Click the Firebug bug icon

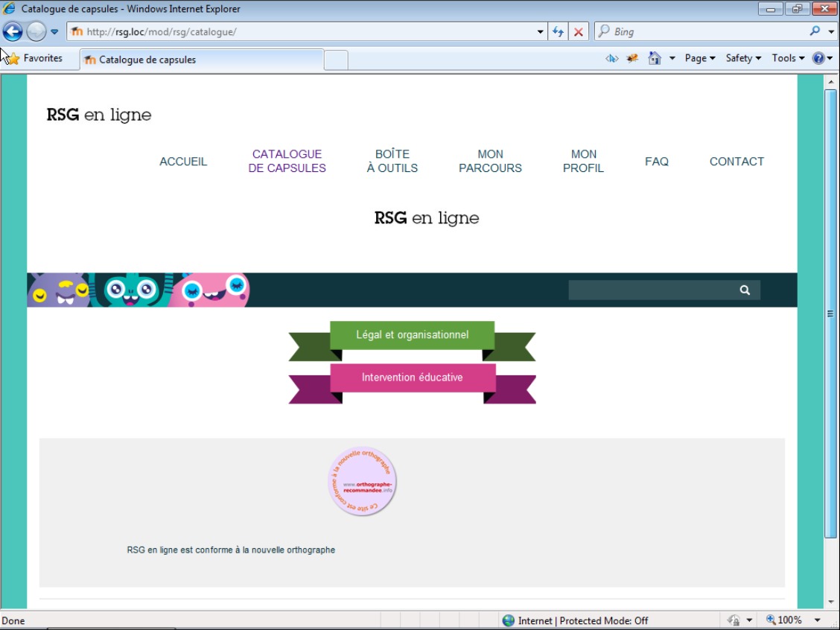pyautogui.click(x=632, y=58)
